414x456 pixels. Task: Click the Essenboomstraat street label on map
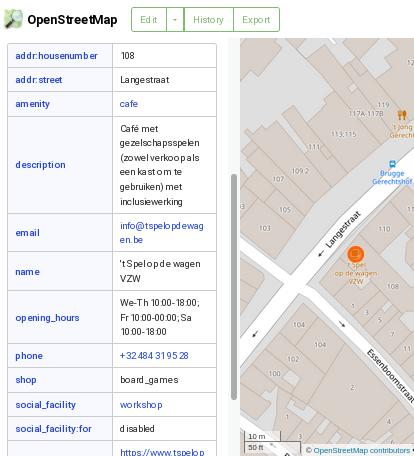click(390, 375)
